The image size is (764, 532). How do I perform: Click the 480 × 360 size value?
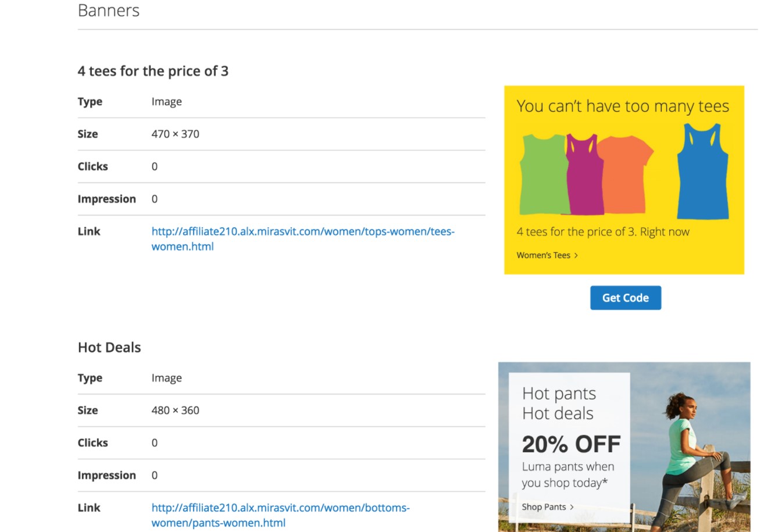click(x=175, y=410)
